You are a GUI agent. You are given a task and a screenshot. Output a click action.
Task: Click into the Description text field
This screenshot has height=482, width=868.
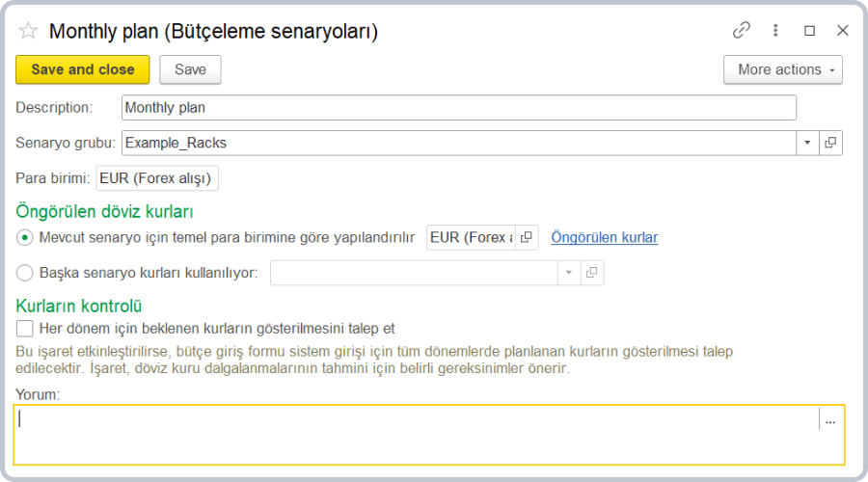click(x=458, y=108)
